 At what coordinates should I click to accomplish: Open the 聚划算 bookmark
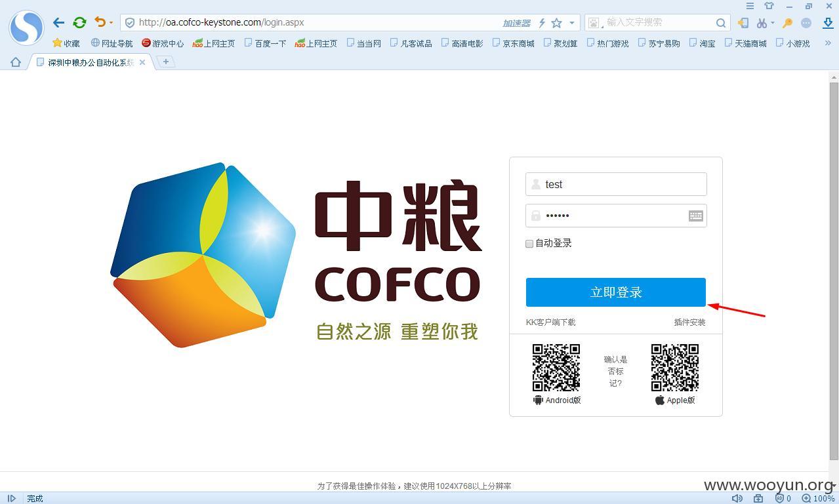(x=560, y=43)
